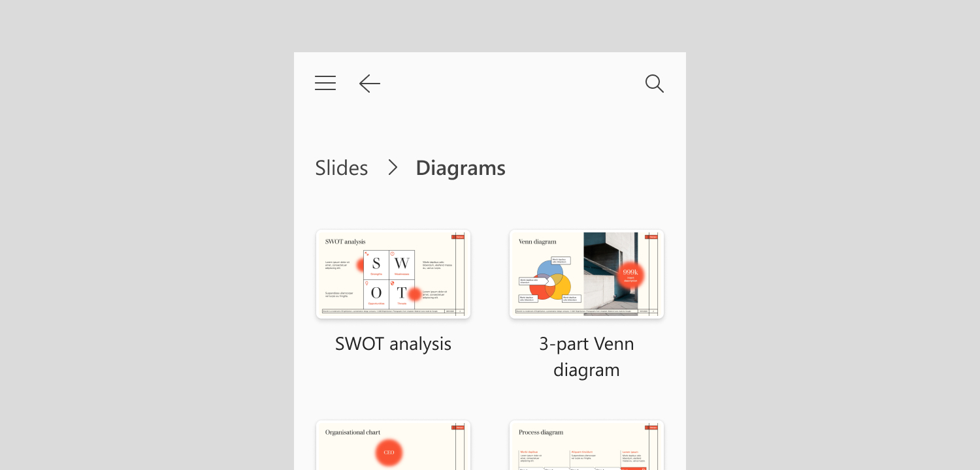Click the 3-part Venn diagram caption
The width and height of the screenshot is (980, 470).
587,357
